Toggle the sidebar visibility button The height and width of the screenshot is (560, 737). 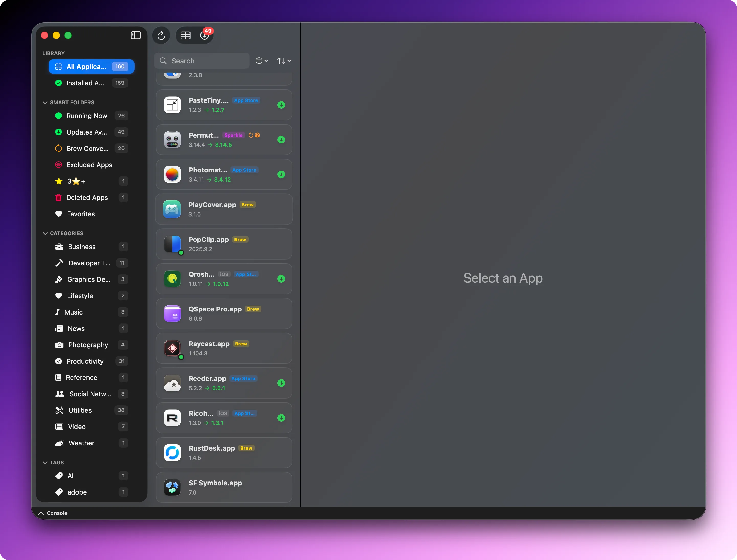[x=136, y=35]
